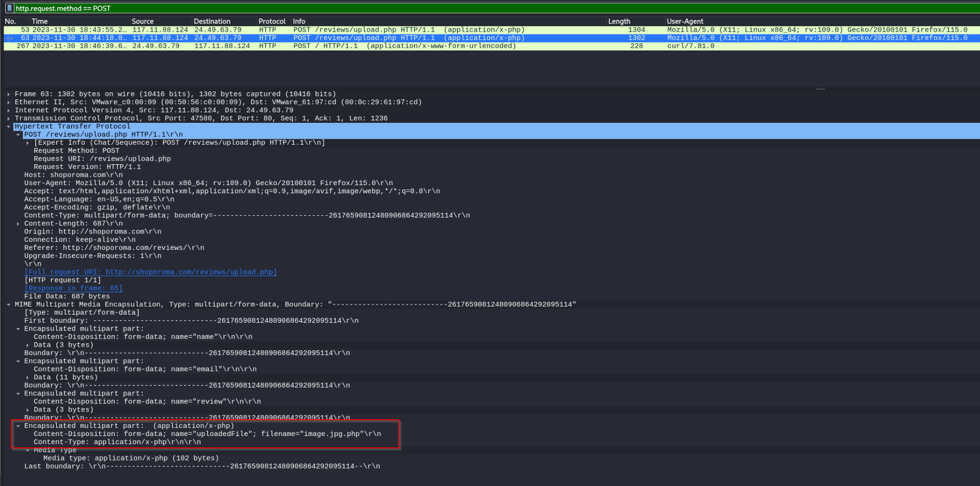Expand the Data (11 bytes) item
This screenshot has height=486, width=980.
(x=28, y=378)
